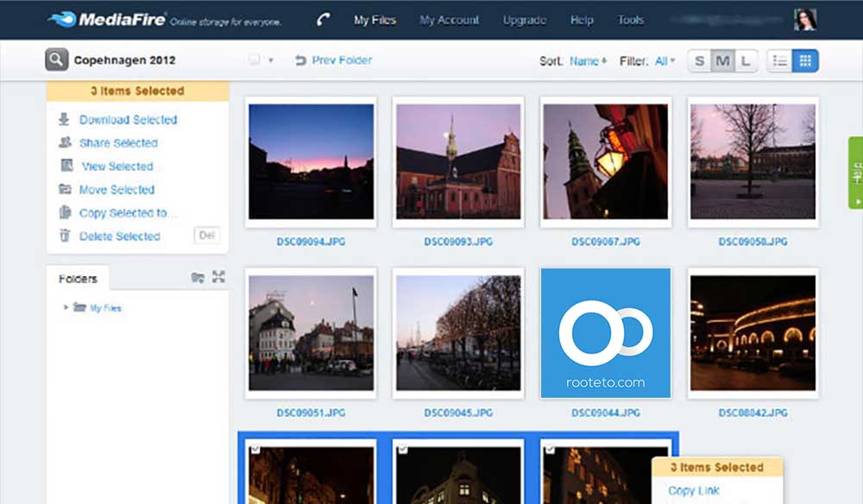This screenshot has height=504, width=863.
Task: Expand the My Files tree arrow
Action: click(x=66, y=307)
